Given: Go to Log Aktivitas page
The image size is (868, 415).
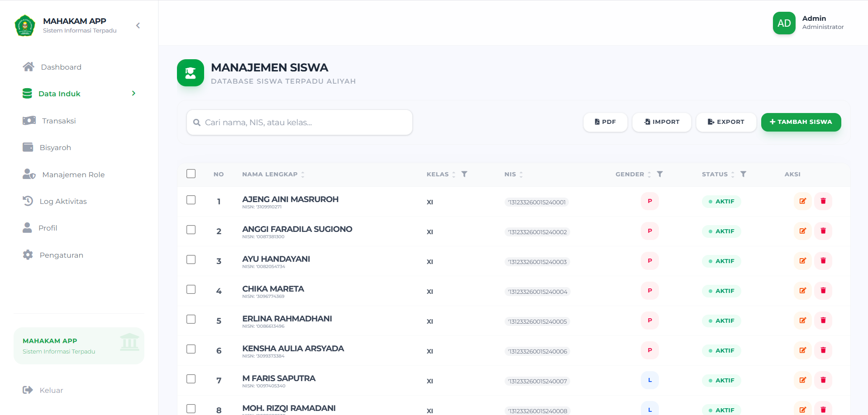Looking at the screenshot, I should (63, 201).
